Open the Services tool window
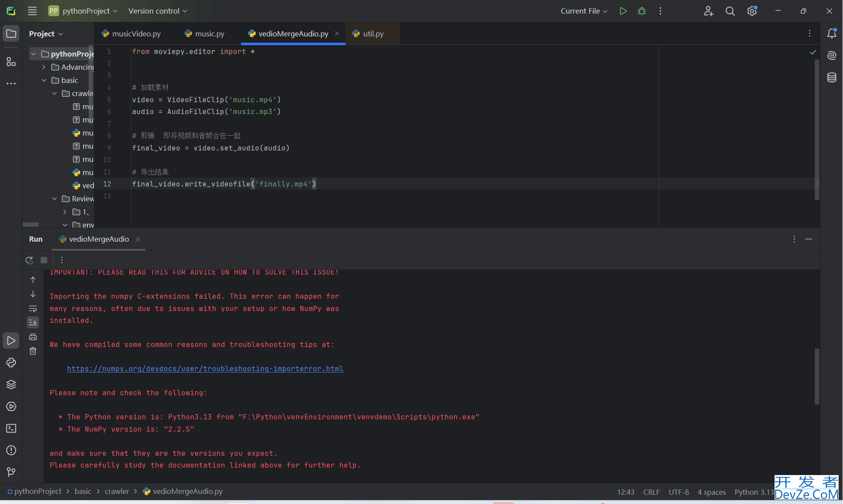The width and height of the screenshot is (843, 504). 11,407
